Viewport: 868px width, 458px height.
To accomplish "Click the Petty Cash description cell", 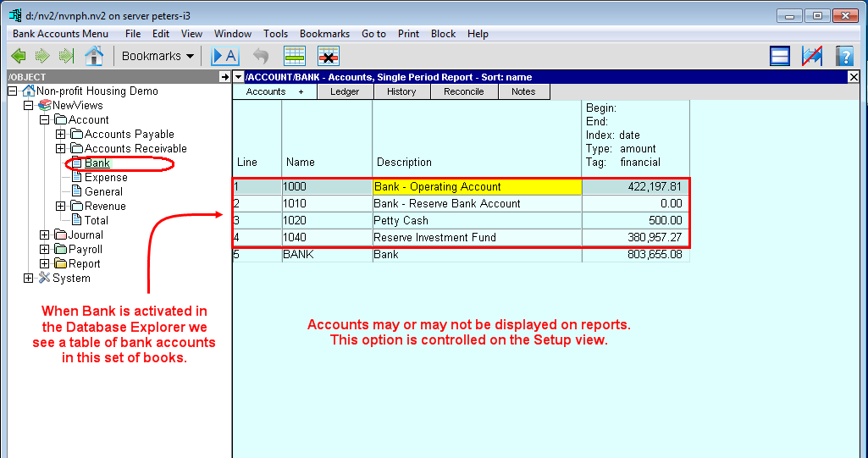I will click(477, 220).
